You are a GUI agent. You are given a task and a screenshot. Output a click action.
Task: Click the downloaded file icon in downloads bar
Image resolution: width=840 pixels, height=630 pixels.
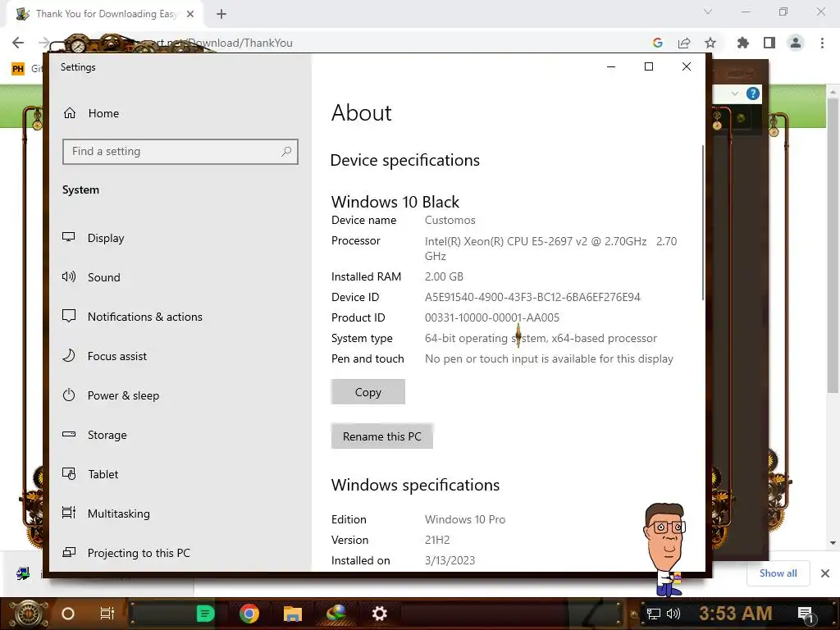pos(23,573)
